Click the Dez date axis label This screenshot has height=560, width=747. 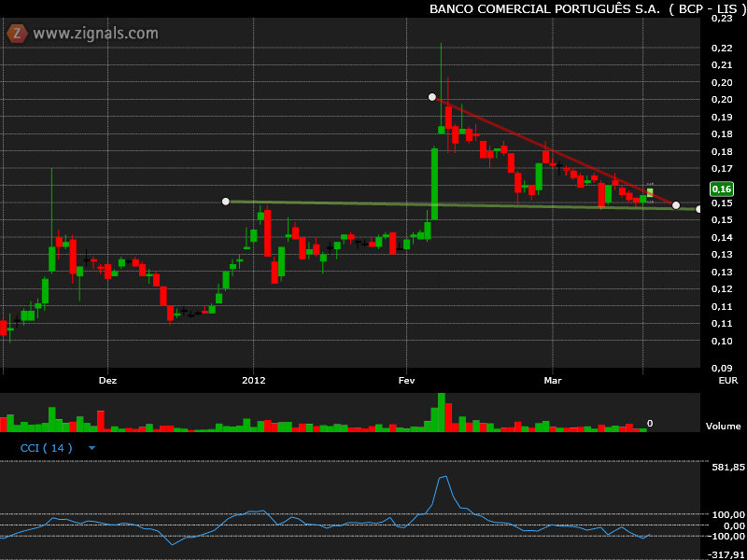pyautogui.click(x=107, y=381)
